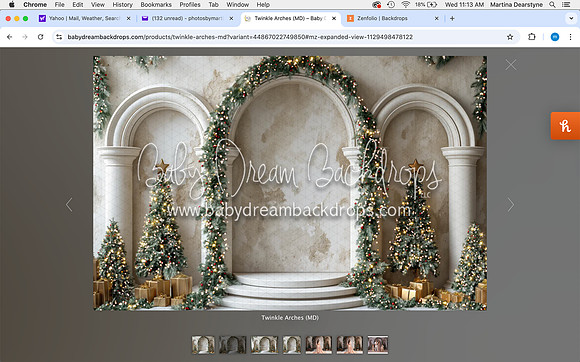Click the date and time in the menu bar

pyautogui.click(x=464, y=5)
